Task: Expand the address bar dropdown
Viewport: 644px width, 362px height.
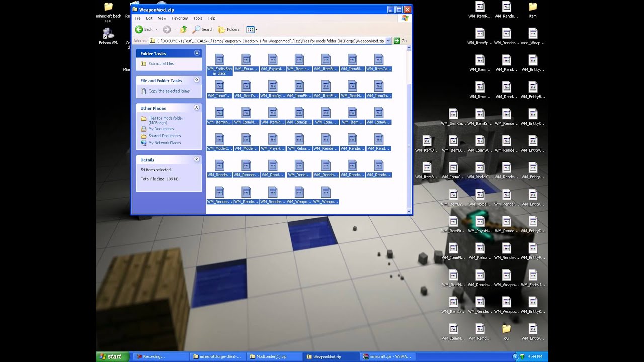Action: (388, 41)
